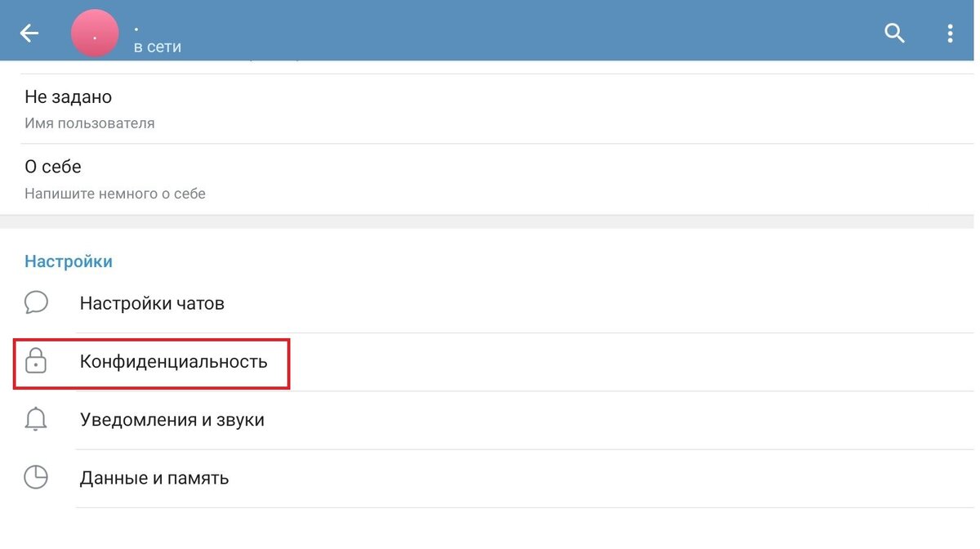Click the bell notifications icon
The width and height of the screenshot is (980, 549).
36,420
